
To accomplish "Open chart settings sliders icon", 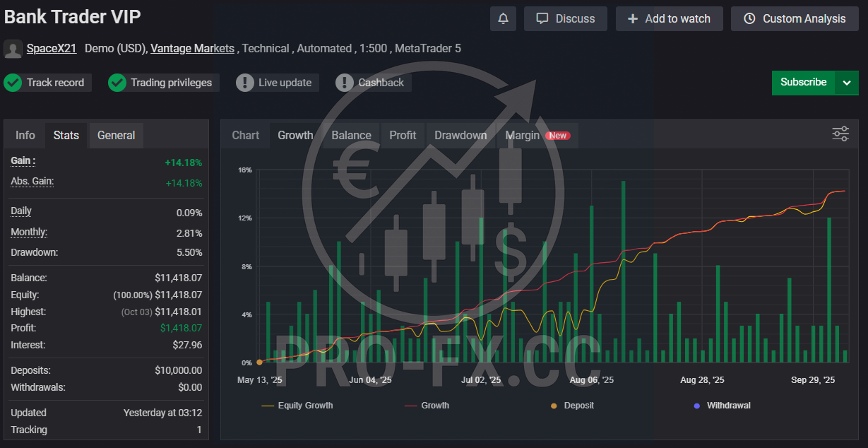I will click(x=840, y=134).
